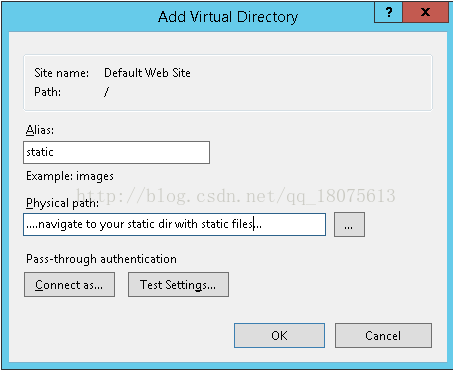Image resolution: width=454 pixels, height=370 pixels.
Task: Cancel adding the virtual directory
Action: click(x=383, y=335)
